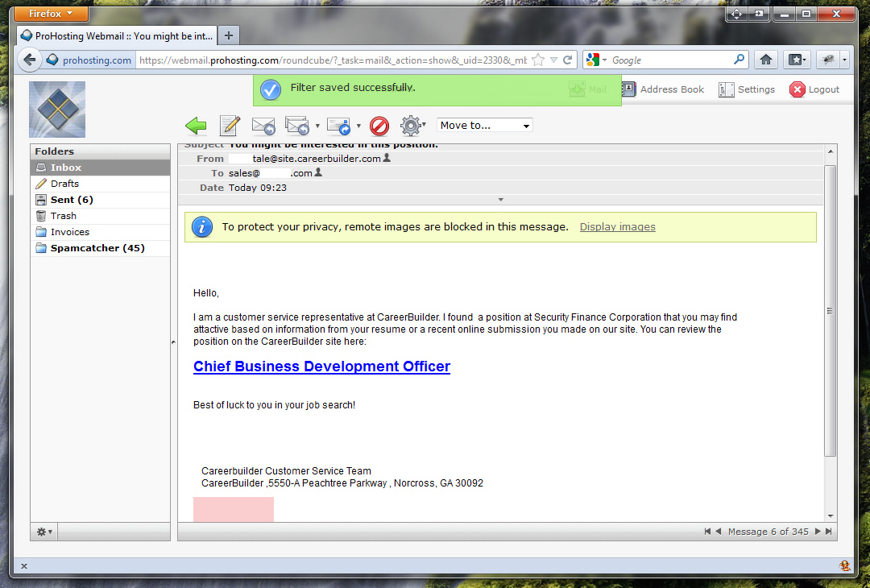
Task: Open the Reply All dropdown arrow
Action: [317, 126]
